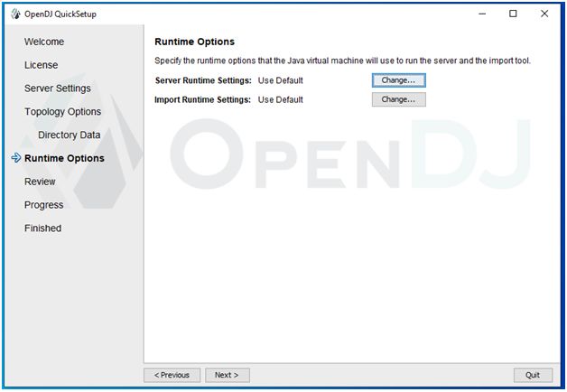Minimize the OpenDJ QuickSetup window

click(x=482, y=14)
